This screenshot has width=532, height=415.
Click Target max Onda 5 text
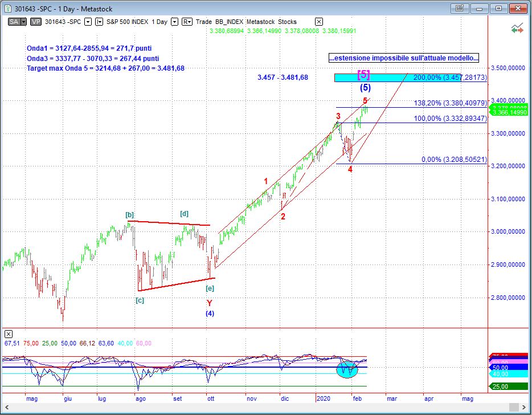[x=105, y=68]
